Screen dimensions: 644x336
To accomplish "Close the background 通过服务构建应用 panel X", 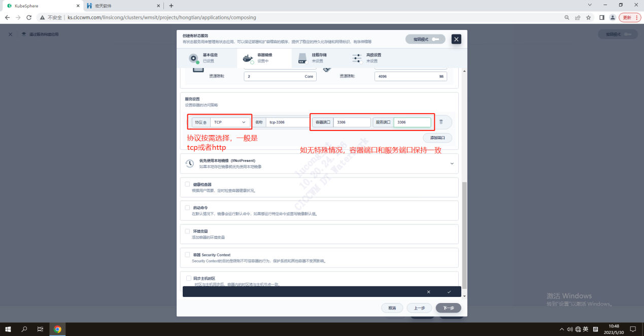I will [10, 34].
